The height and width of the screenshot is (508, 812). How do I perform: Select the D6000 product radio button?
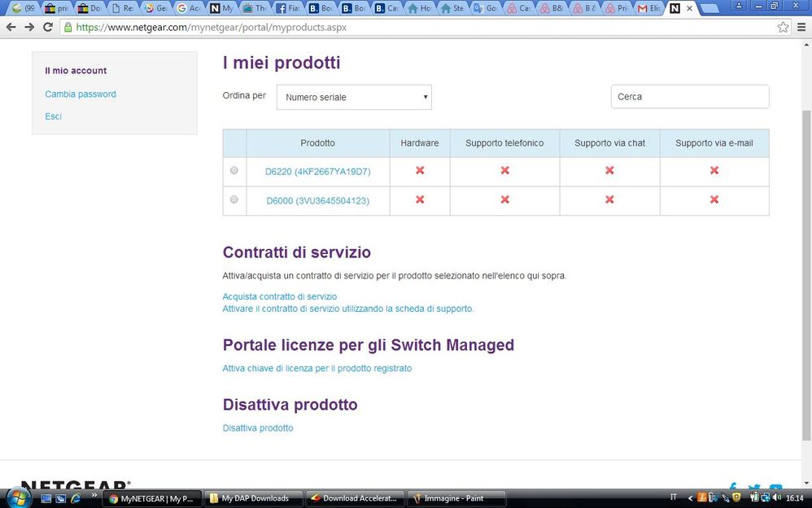[234, 199]
